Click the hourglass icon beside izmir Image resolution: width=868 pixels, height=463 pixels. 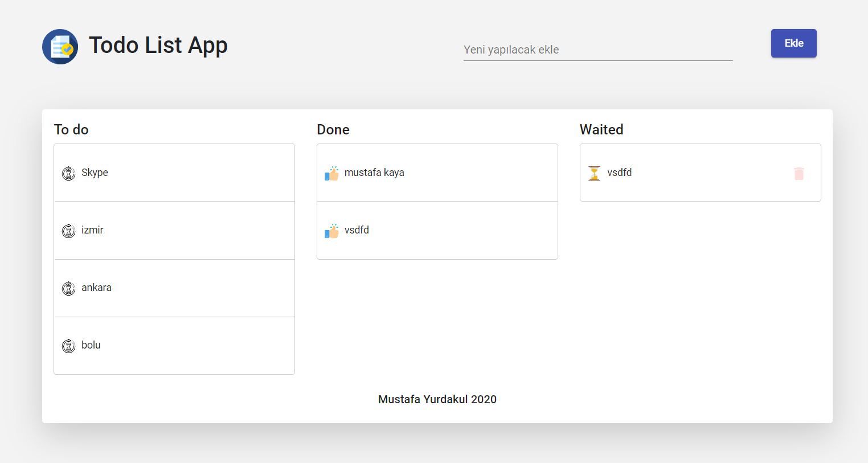[68, 231]
